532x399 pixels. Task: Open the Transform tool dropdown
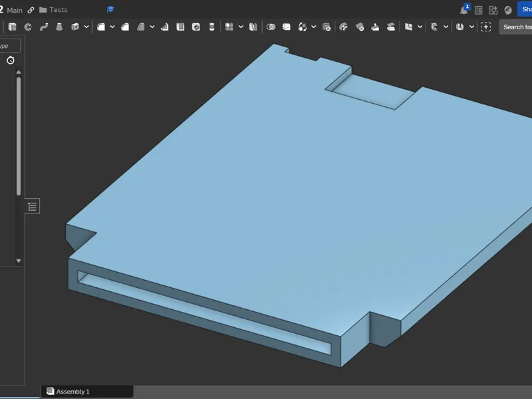pyautogui.click(x=314, y=27)
